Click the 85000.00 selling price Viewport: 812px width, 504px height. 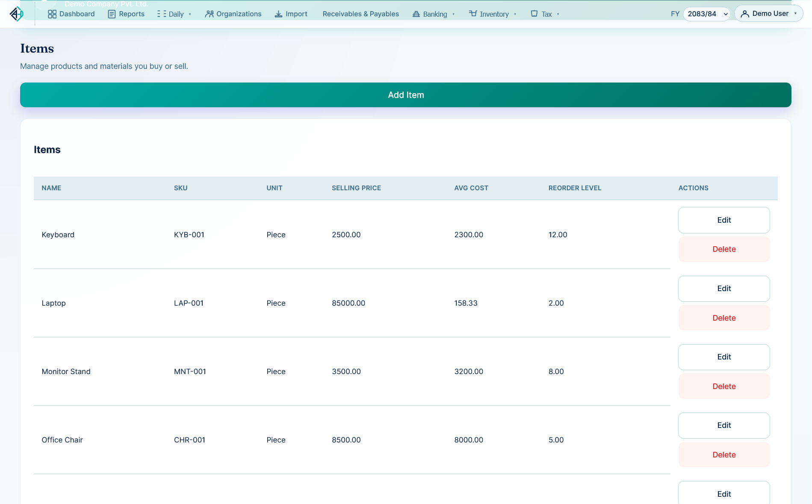(348, 303)
